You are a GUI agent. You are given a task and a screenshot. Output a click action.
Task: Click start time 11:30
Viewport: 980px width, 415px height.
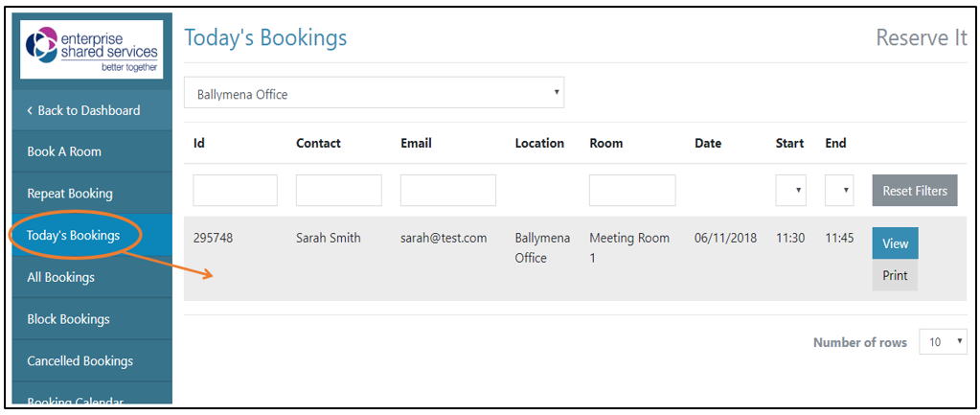pos(790,238)
